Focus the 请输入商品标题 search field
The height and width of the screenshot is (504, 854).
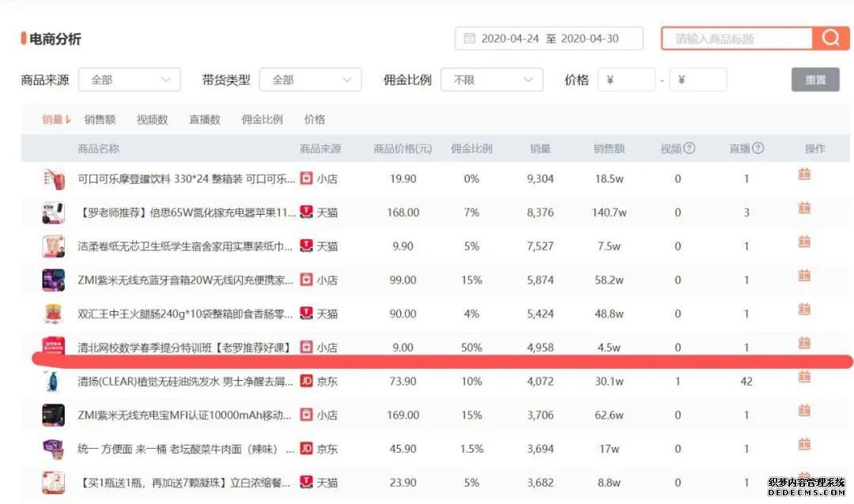tap(737, 39)
